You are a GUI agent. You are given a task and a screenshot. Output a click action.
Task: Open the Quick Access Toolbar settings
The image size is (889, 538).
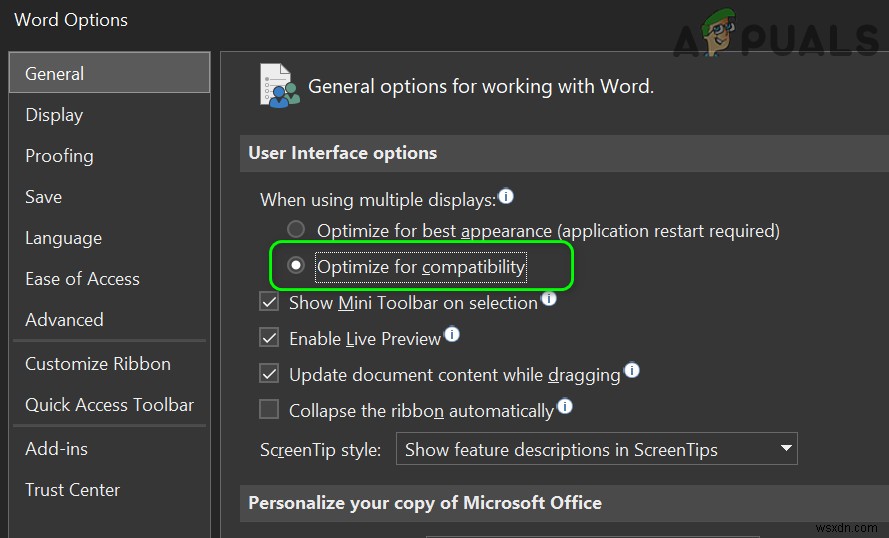pos(110,405)
